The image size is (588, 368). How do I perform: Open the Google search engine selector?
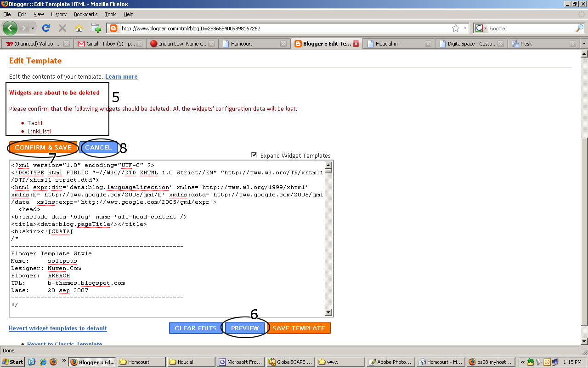(x=481, y=28)
